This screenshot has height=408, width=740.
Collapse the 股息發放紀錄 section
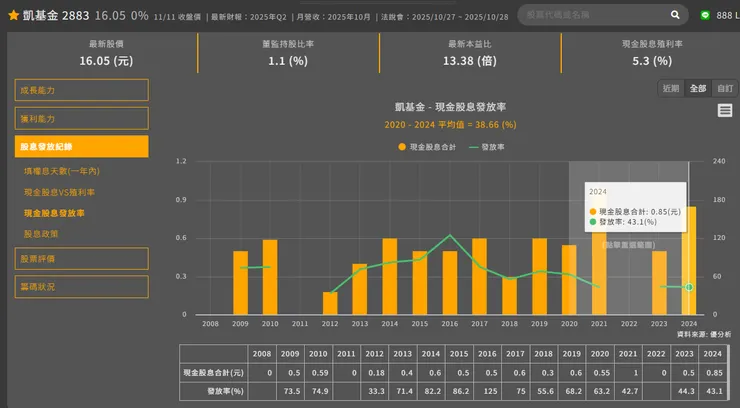coord(82,147)
